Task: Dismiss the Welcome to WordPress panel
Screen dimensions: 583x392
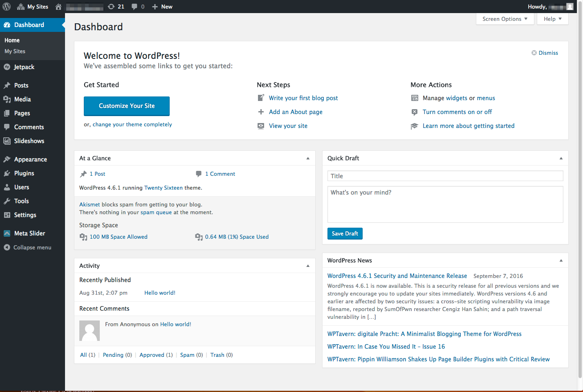Action: (545, 53)
